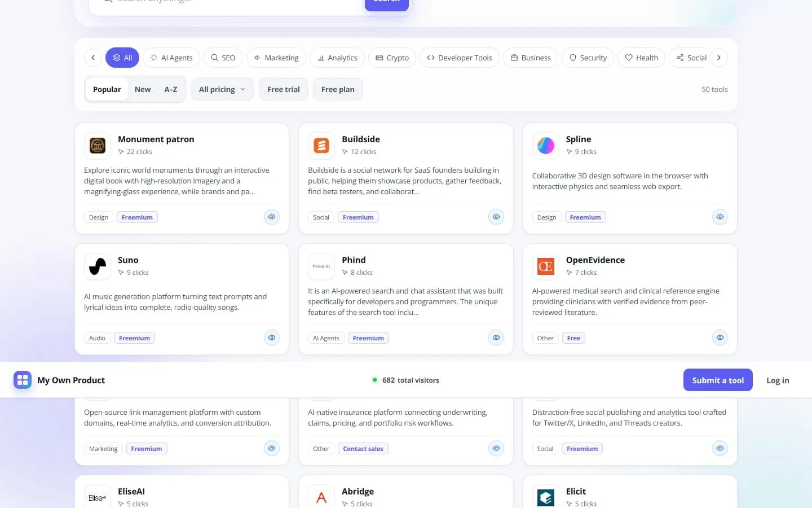This screenshot has width=812, height=508.
Task: Filter by Developer Tools category
Action: point(460,58)
